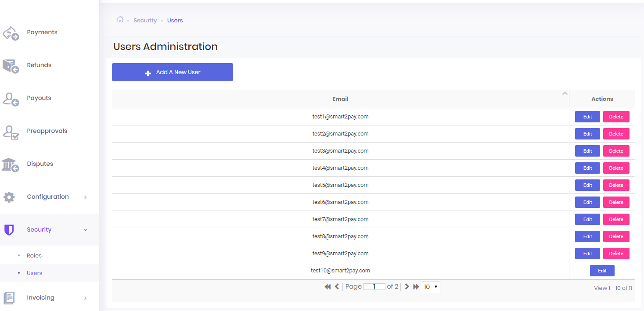The height and width of the screenshot is (311, 644).
Task: Expand the Invoicing menu chevron
Action: click(x=86, y=298)
